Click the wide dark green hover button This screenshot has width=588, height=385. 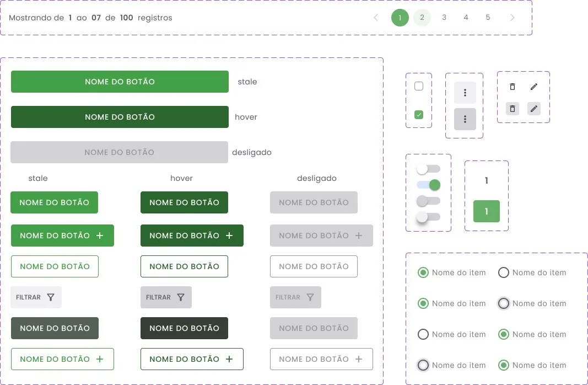coord(120,117)
